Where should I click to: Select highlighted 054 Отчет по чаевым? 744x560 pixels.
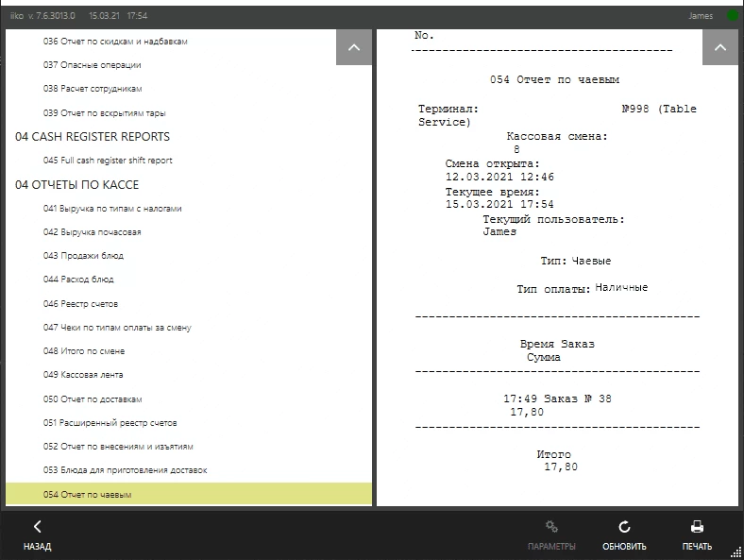click(87, 495)
